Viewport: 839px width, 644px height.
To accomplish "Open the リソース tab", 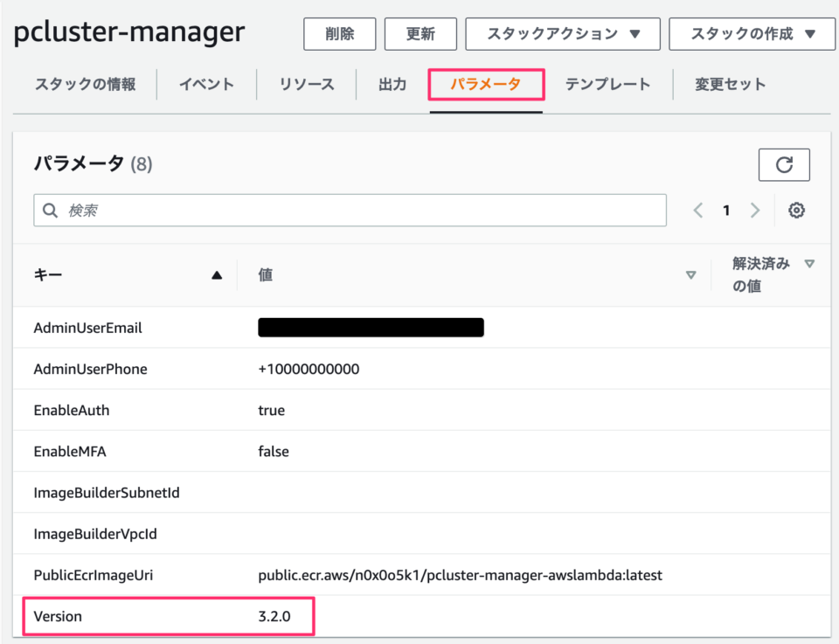I will (x=307, y=84).
